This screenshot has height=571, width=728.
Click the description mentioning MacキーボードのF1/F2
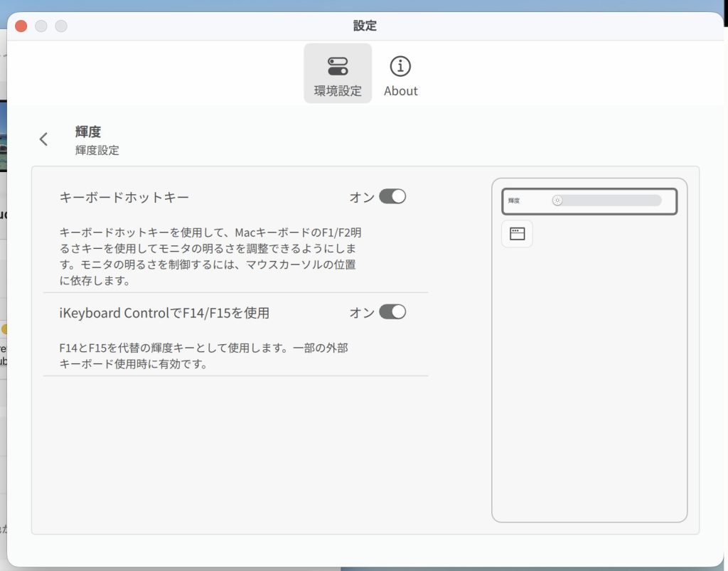(210, 256)
